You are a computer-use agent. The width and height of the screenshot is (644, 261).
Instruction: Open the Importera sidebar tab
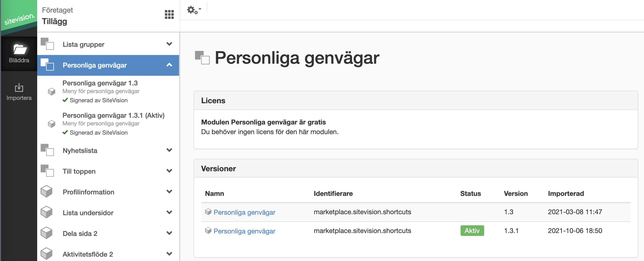coord(19,92)
